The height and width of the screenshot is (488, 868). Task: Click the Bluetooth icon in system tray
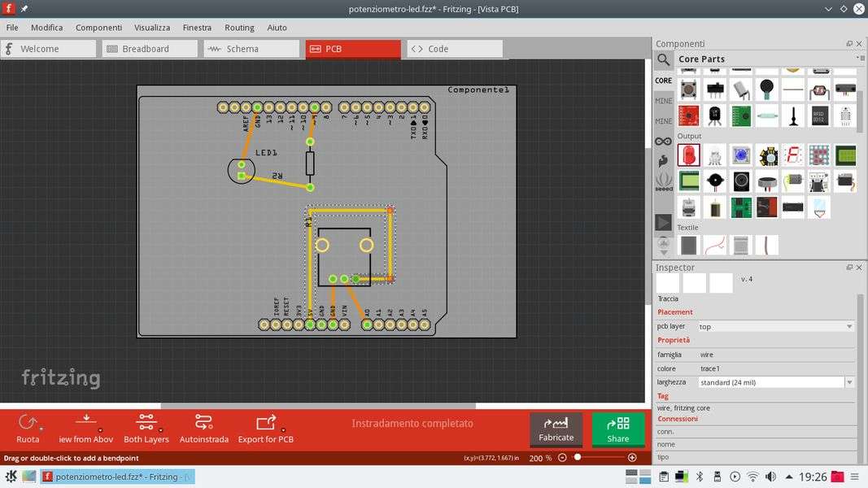[x=699, y=477]
